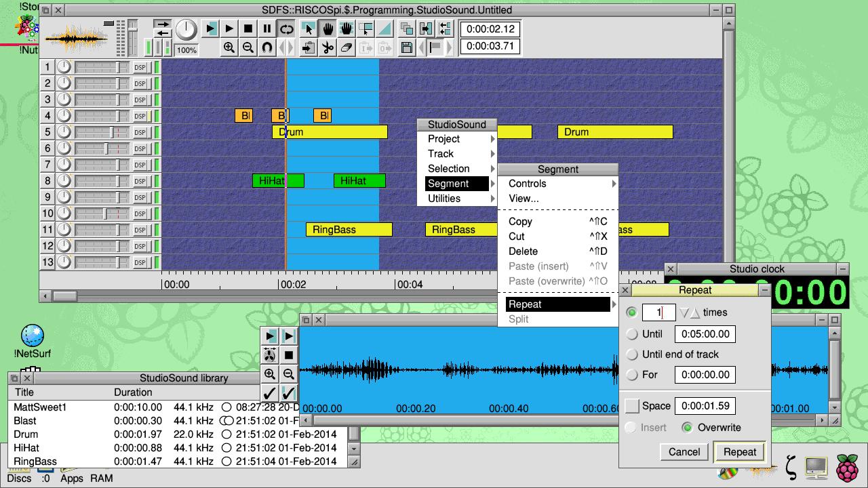Select the fade triangle tool
868x488 pixels.
click(x=384, y=28)
